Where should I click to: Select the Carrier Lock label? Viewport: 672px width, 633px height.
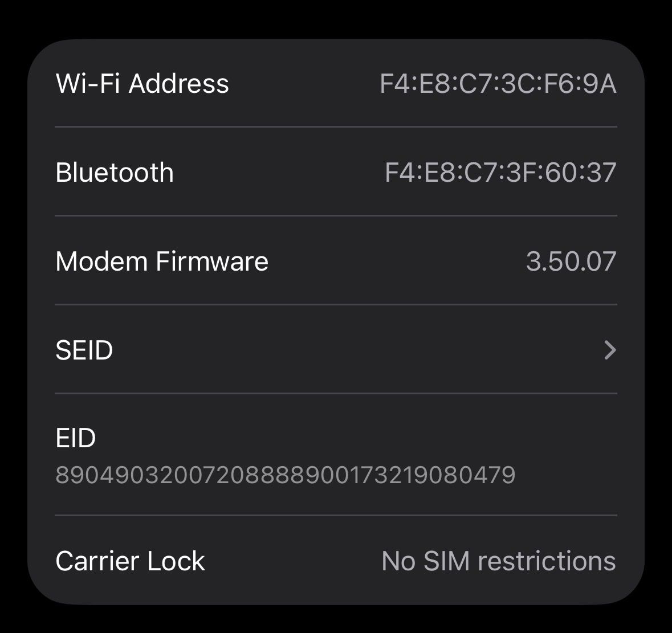coord(130,561)
